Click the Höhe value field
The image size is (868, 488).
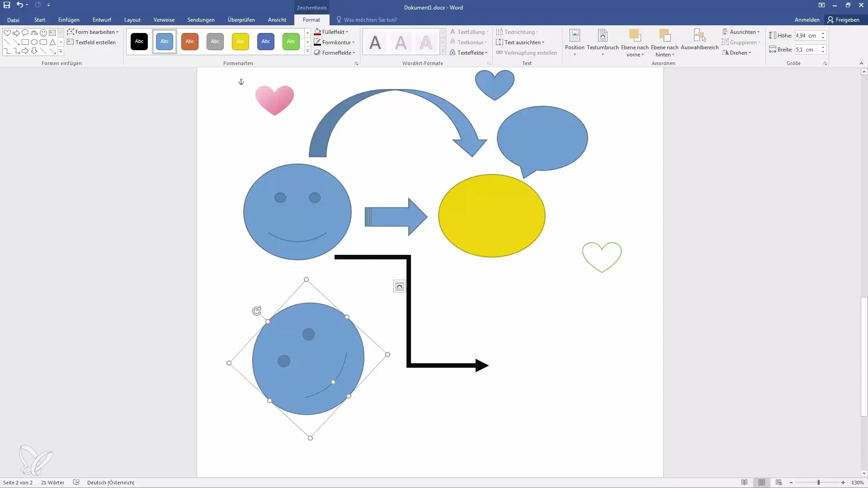(807, 35)
